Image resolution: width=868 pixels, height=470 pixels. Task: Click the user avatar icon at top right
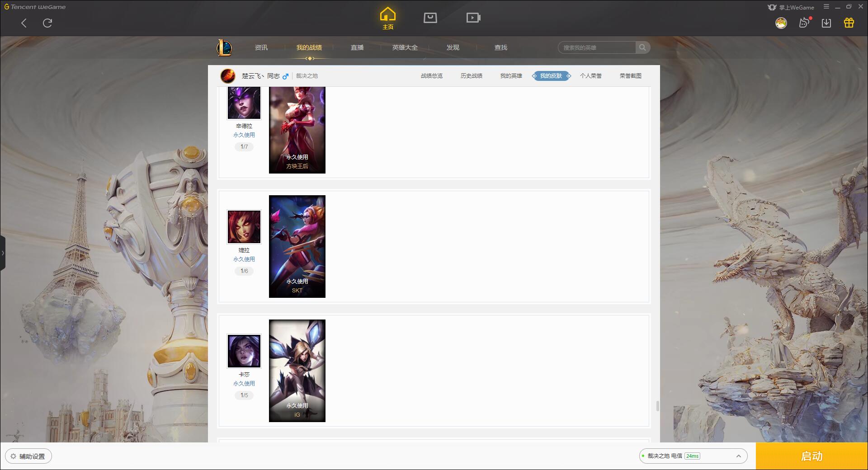coord(781,23)
